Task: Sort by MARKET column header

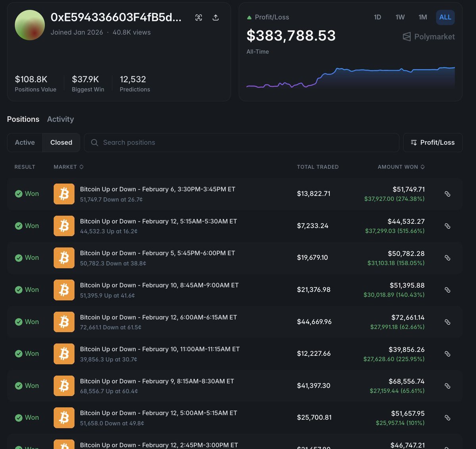Action: pyautogui.click(x=69, y=167)
